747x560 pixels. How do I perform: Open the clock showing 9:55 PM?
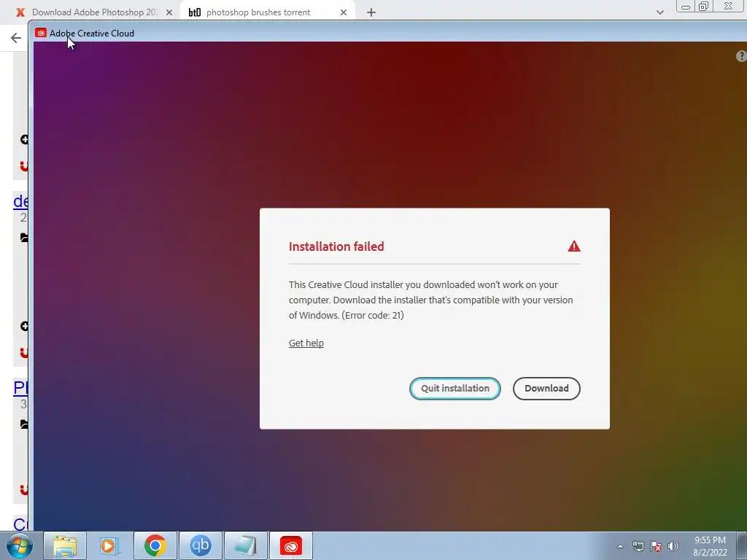pos(710,546)
